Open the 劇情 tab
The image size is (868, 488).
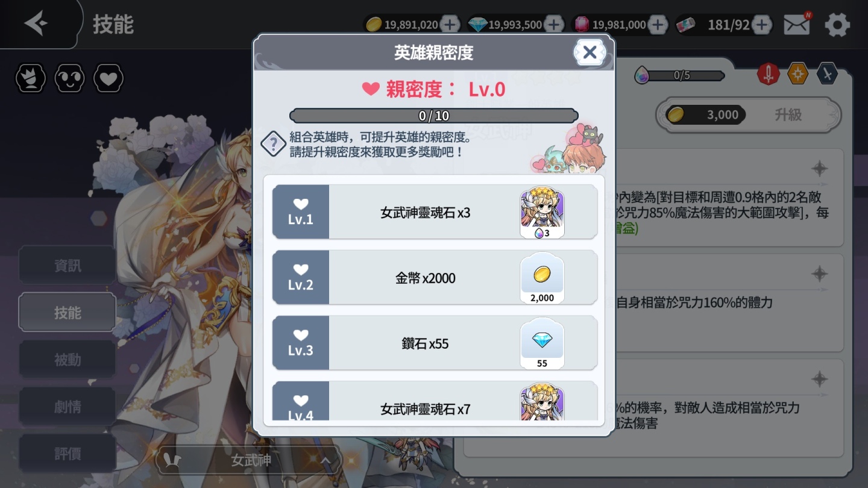68,407
